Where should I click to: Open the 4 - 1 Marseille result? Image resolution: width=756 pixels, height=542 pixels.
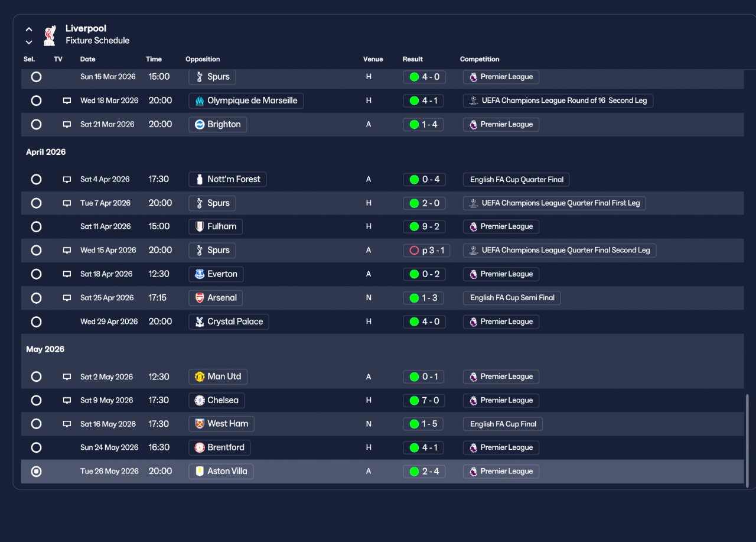click(x=423, y=100)
